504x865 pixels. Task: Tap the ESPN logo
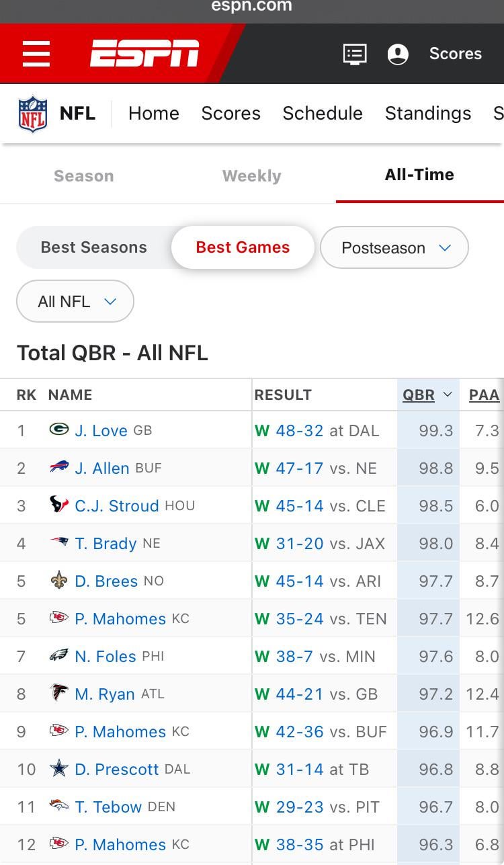click(x=144, y=54)
